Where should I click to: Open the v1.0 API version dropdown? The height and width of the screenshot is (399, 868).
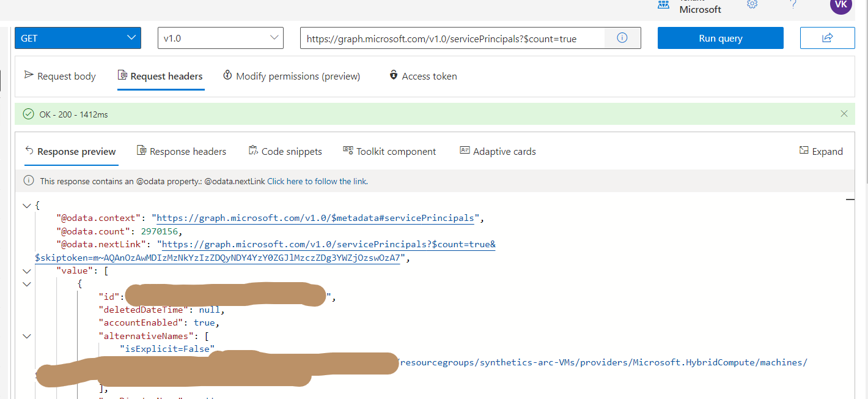[221, 37]
